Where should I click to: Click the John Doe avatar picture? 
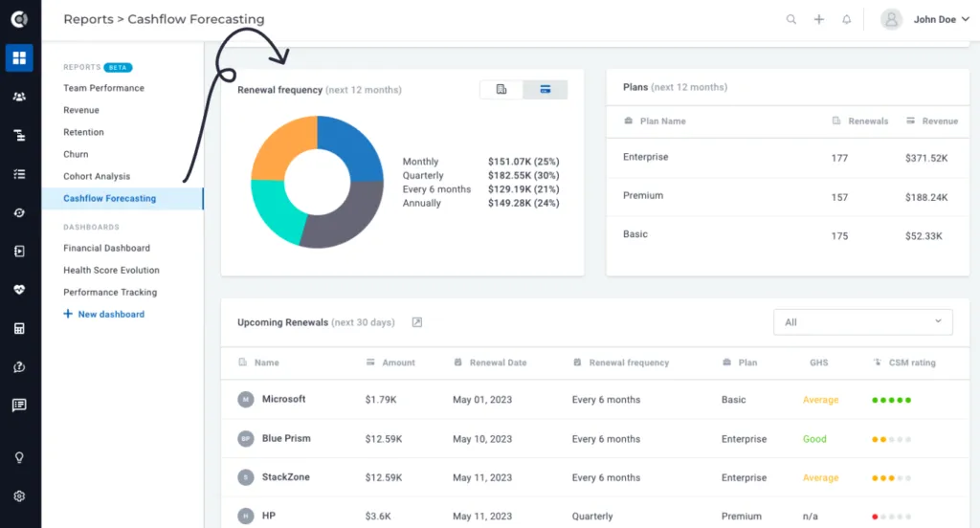tap(891, 19)
